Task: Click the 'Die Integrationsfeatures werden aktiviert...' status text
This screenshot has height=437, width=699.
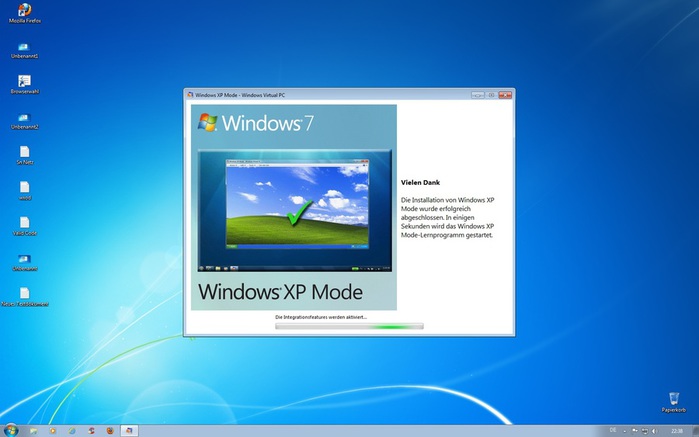Action: tap(321, 317)
